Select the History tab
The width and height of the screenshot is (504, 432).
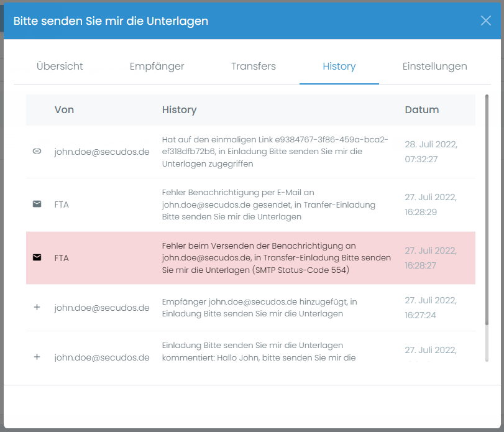[x=339, y=67]
